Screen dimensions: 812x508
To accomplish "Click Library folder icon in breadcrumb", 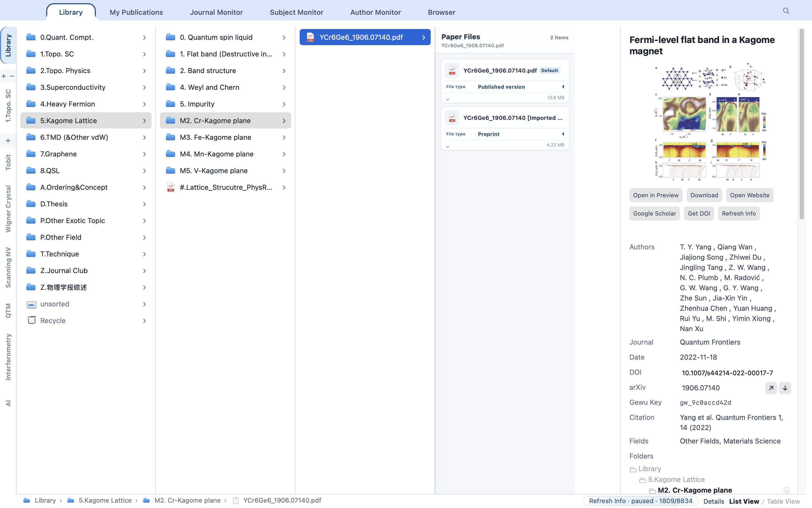I will (27, 500).
